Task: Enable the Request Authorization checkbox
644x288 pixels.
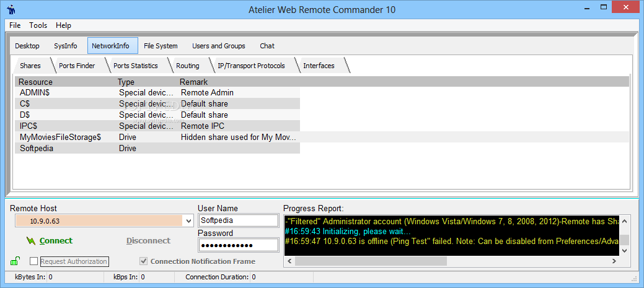Action: 33,261
